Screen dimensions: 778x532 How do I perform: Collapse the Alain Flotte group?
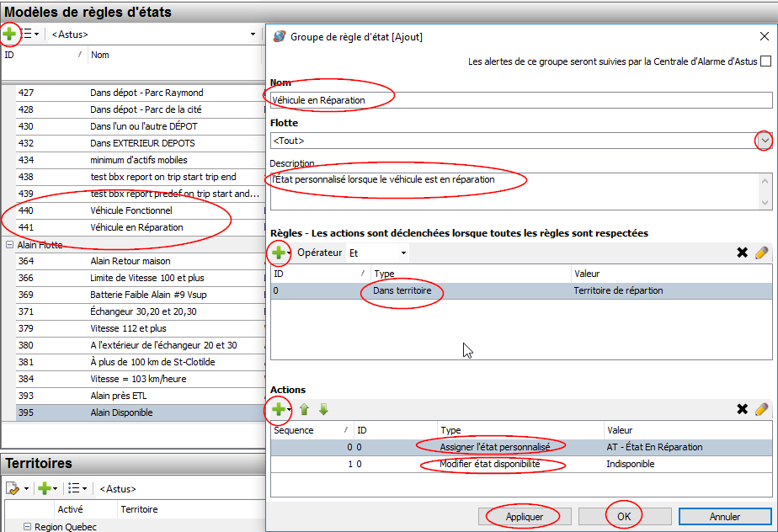point(9,245)
